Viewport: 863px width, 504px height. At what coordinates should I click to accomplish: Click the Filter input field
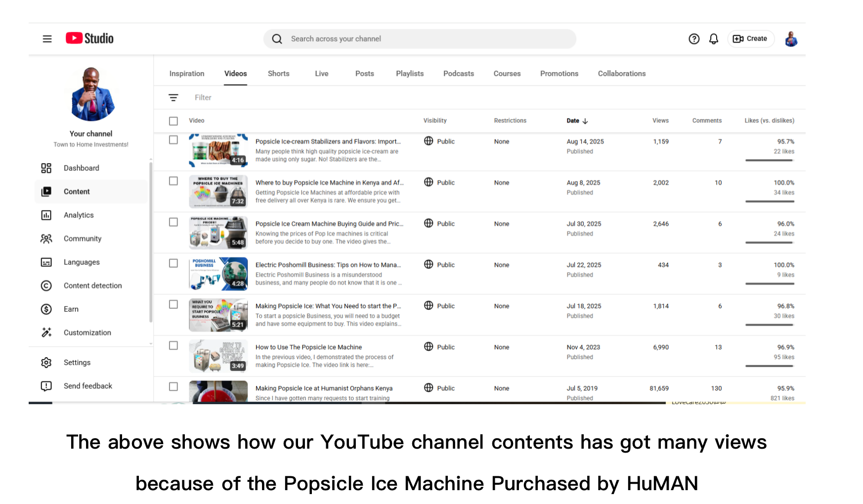click(203, 98)
